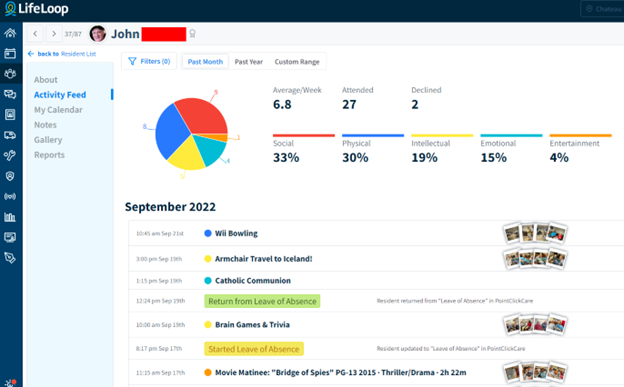Image resolution: width=624 pixels, height=387 pixels.
Task: Click the notification icon at sidebar bottom
Action: (x=10, y=383)
